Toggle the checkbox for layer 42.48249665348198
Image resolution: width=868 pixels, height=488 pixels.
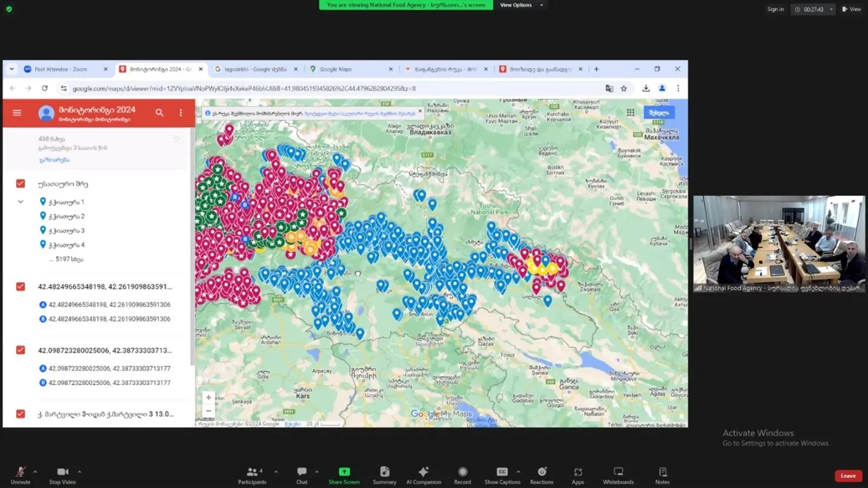pos(21,286)
